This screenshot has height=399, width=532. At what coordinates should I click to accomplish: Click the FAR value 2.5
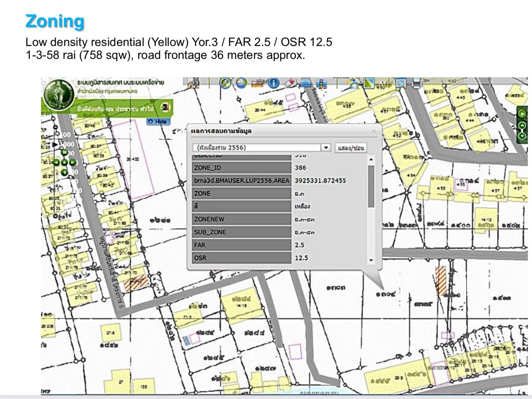coord(299,245)
